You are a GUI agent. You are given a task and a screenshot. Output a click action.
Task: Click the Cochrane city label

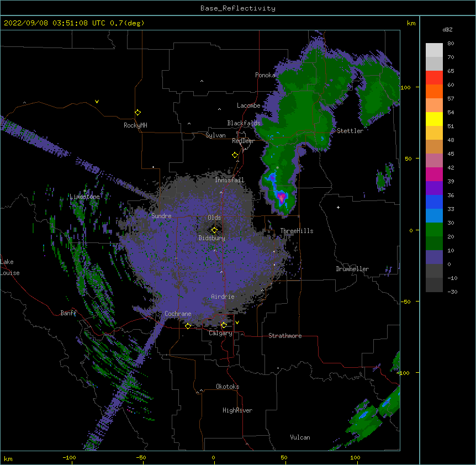coord(178,314)
